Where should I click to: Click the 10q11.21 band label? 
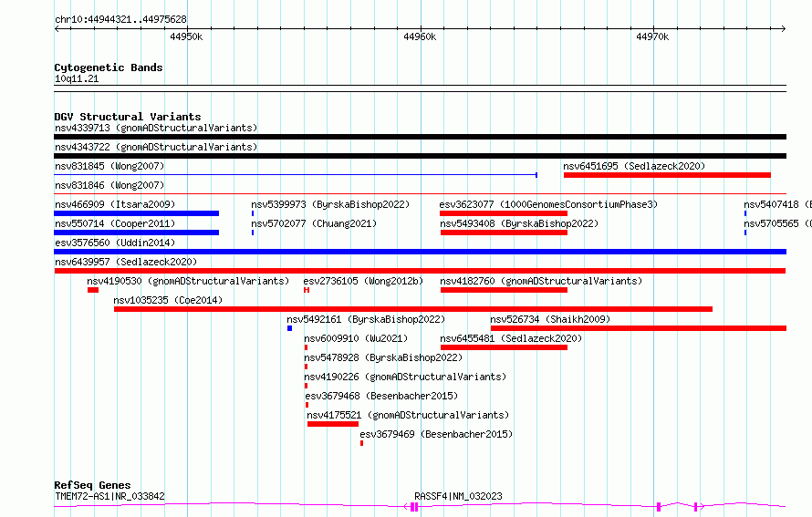pos(77,78)
